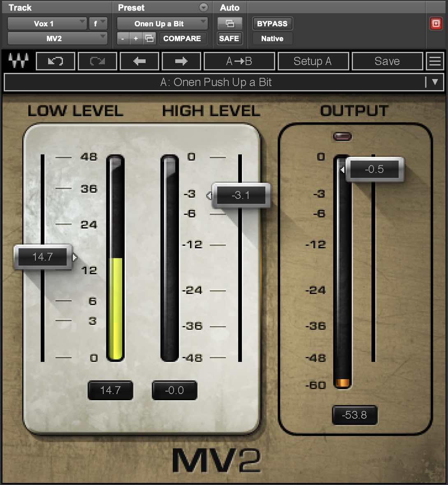
Task: Toggle the BYPASS button
Action: coord(272,23)
